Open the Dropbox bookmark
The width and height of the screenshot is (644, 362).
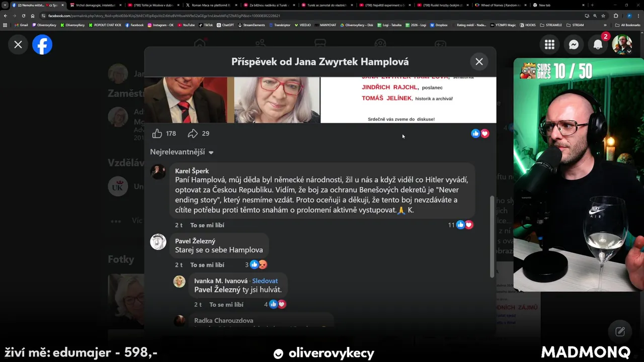439,25
